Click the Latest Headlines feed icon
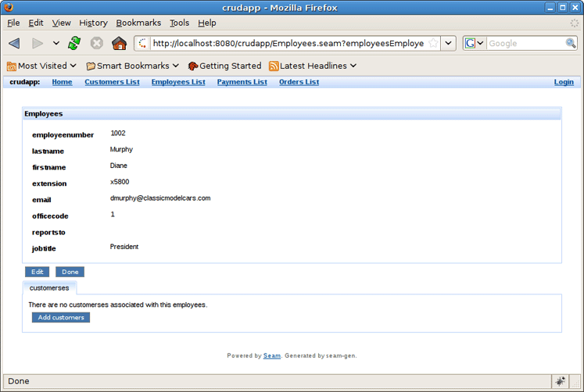The width and height of the screenshot is (584, 392). tap(274, 66)
